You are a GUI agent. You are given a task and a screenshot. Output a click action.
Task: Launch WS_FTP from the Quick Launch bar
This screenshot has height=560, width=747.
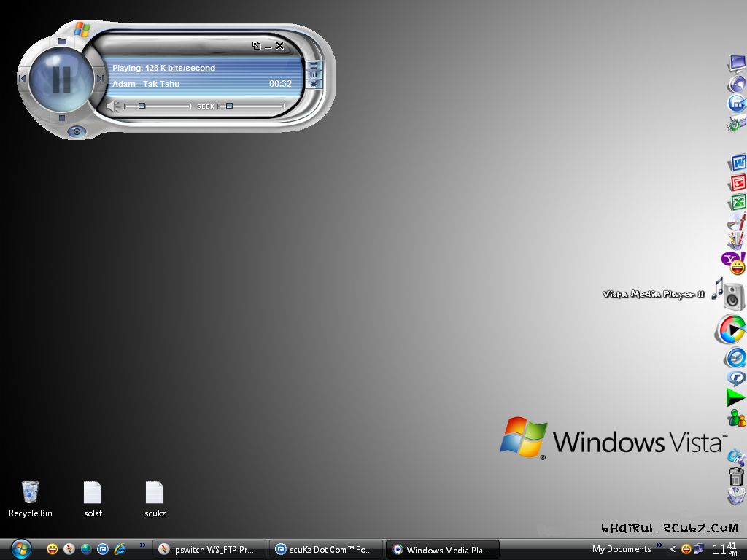pyautogui.click(x=69, y=549)
